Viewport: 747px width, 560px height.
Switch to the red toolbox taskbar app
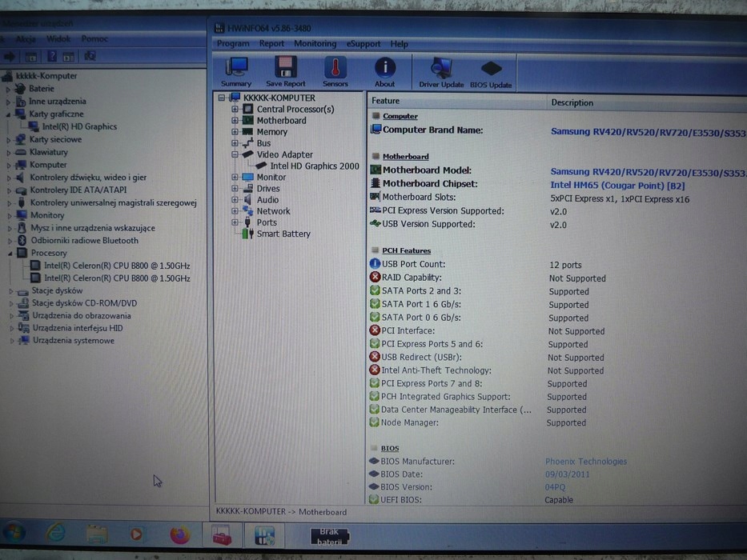pyautogui.click(x=222, y=535)
